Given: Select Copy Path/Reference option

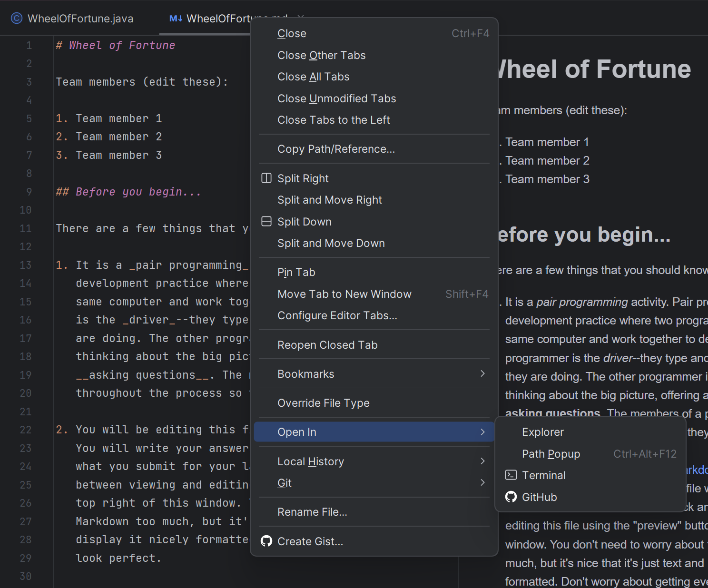Looking at the screenshot, I should [x=336, y=149].
